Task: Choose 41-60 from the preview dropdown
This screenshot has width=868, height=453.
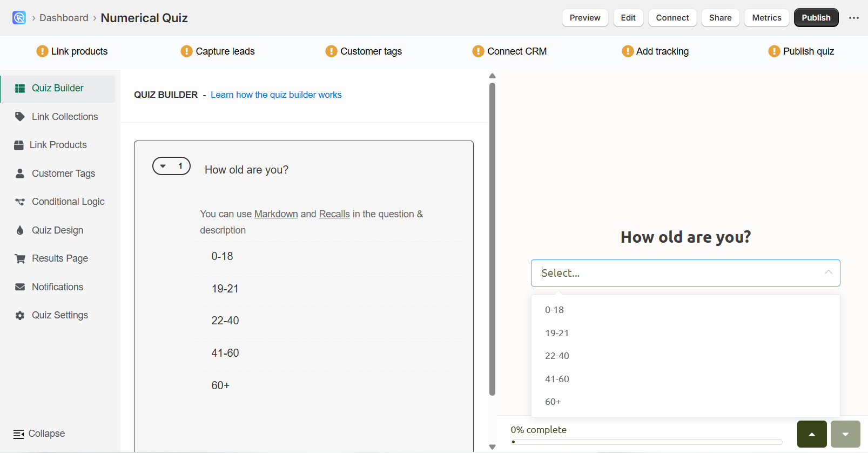Action: point(685,379)
